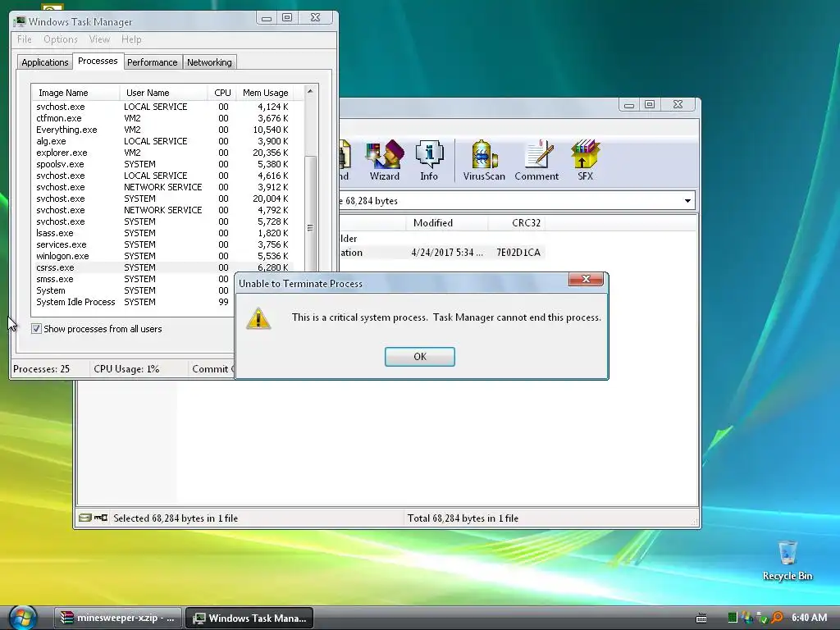The height and width of the screenshot is (630, 840).
Task: Sort processes by Mem Usage column
Action: coord(265,93)
